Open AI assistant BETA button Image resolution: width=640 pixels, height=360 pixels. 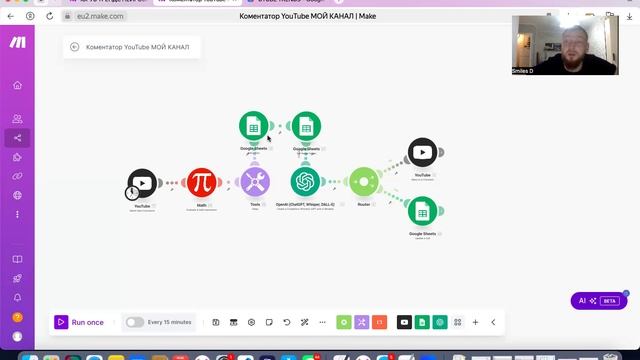click(x=599, y=301)
